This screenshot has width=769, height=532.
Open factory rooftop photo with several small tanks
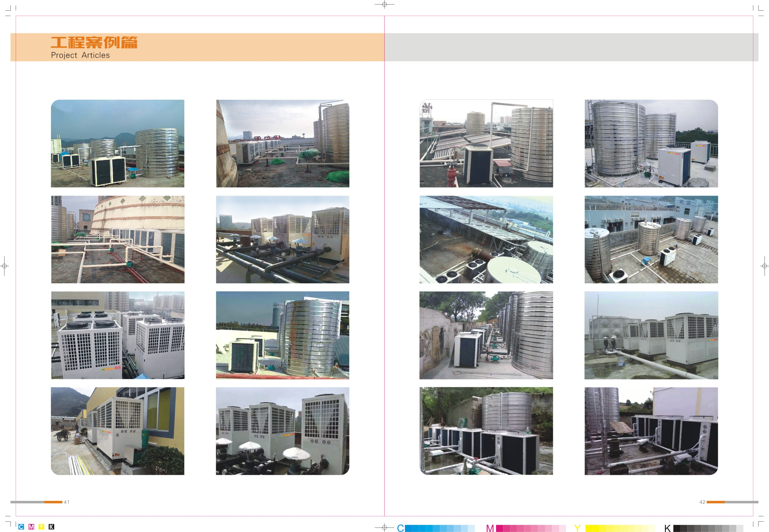click(x=651, y=239)
